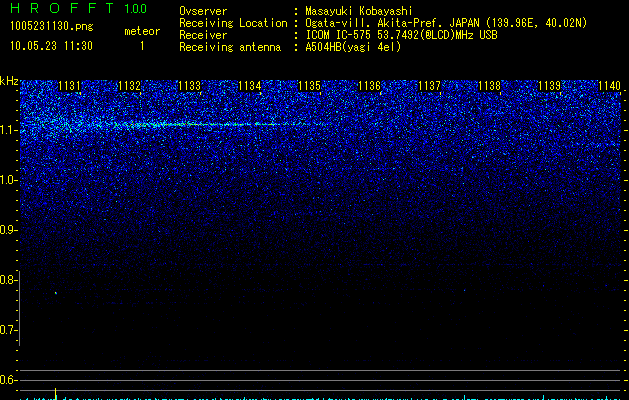Screen dimensions: 629x400
Task: Select the A504HB(yagi 4el) antenna text
Action: pos(353,47)
